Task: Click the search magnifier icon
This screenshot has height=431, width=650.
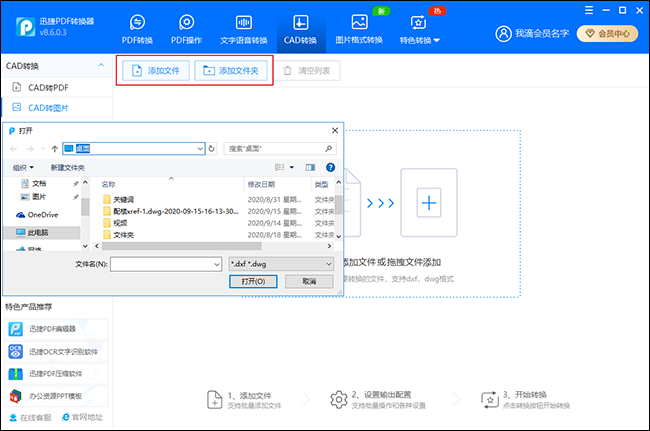Action: 329,148
